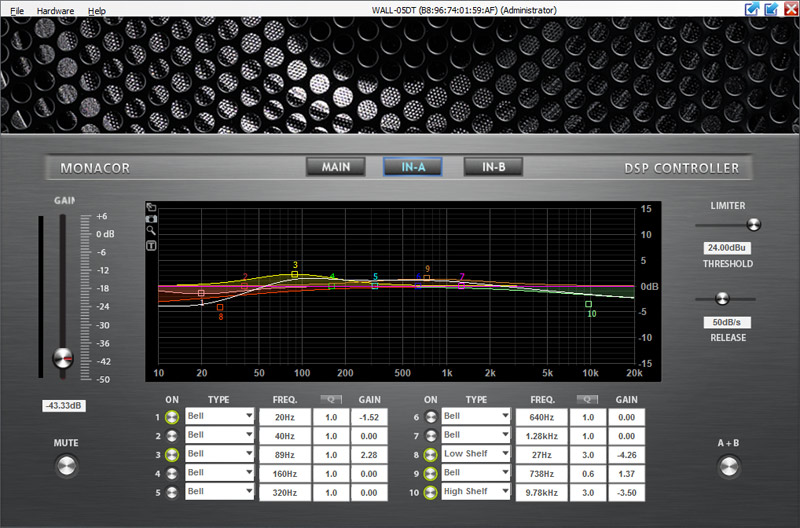Toggle EQ band 1 ON button
The height and width of the screenshot is (528, 800).
(171, 417)
